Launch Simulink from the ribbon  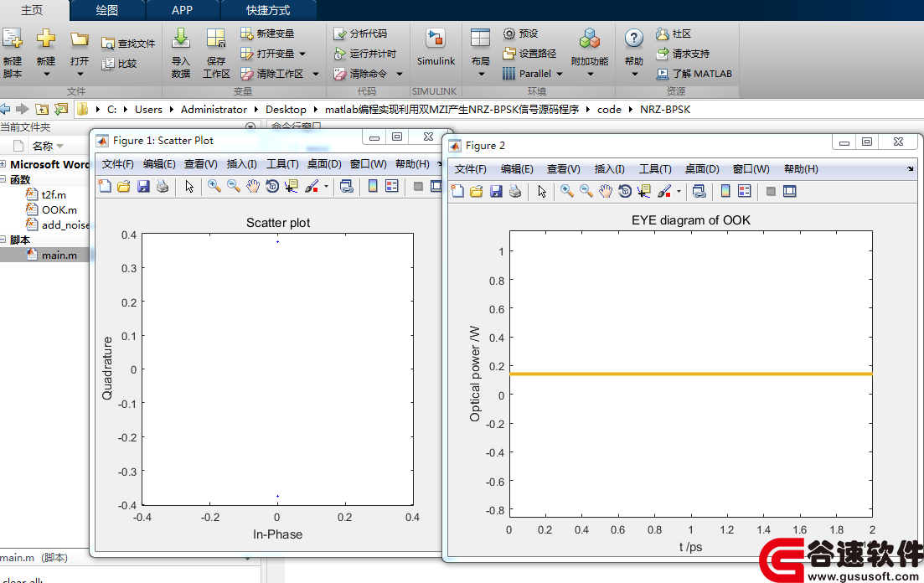436,47
